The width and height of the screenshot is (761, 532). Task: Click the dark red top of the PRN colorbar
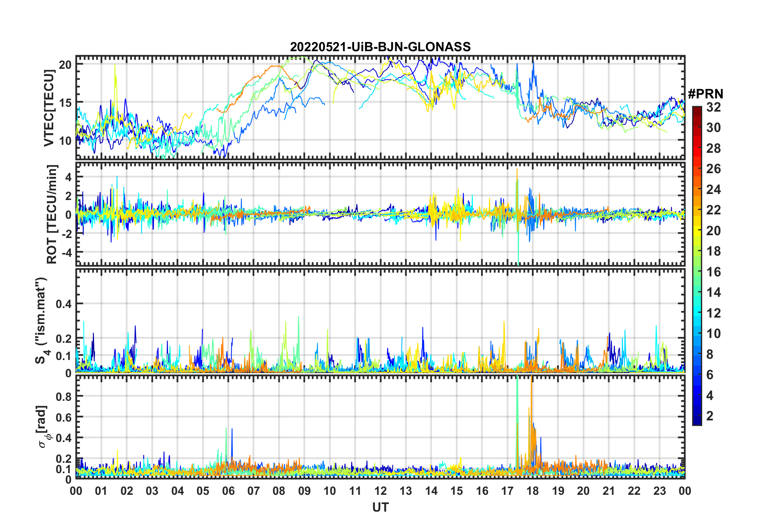pos(697,109)
